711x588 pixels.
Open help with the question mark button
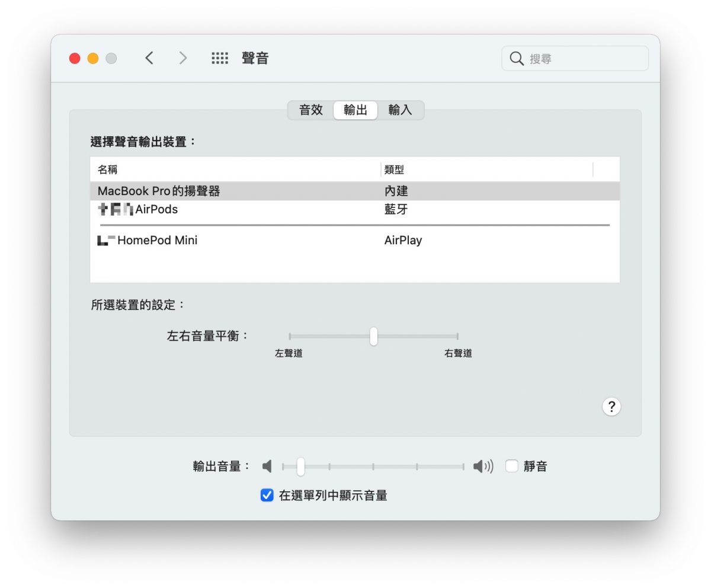[611, 407]
